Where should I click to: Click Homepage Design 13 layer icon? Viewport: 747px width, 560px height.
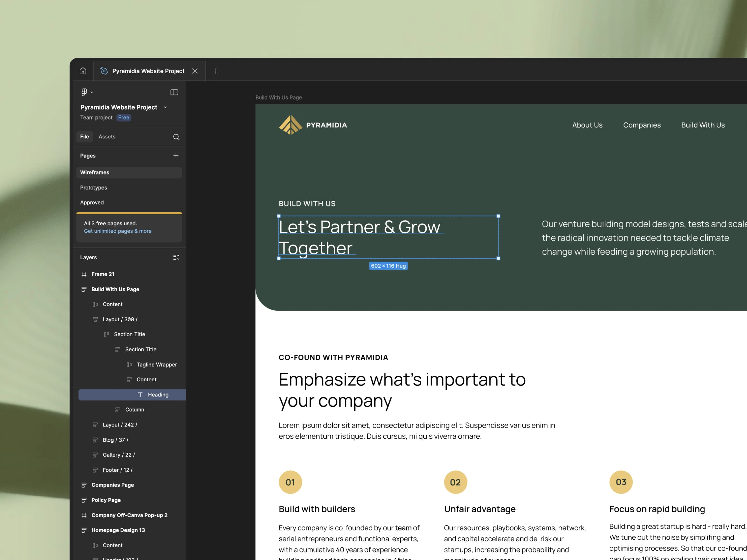pos(84,530)
